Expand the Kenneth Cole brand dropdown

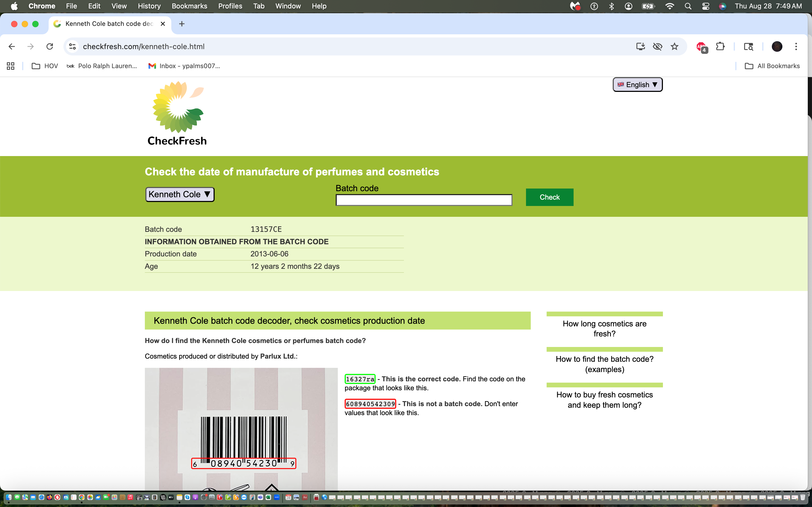pos(180,195)
